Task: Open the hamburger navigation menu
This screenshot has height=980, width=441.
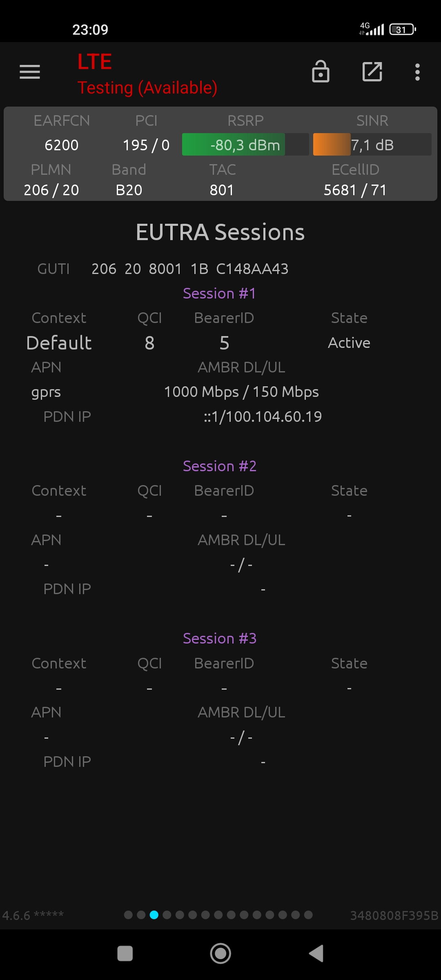Action: pyautogui.click(x=30, y=72)
